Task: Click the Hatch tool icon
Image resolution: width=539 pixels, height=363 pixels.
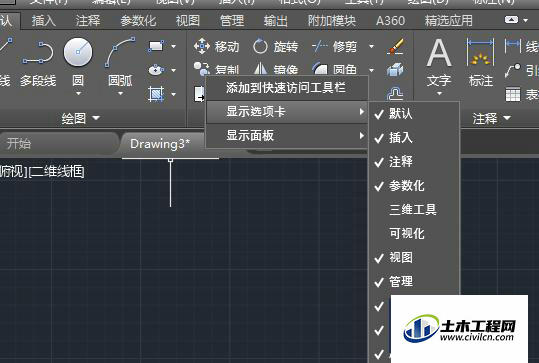Action: (x=156, y=94)
